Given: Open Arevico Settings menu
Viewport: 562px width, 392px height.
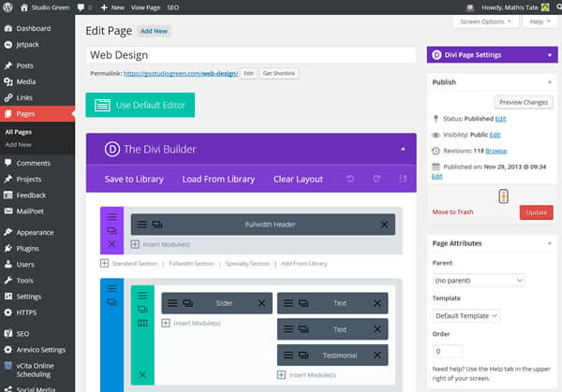Looking at the screenshot, I should [41, 350].
